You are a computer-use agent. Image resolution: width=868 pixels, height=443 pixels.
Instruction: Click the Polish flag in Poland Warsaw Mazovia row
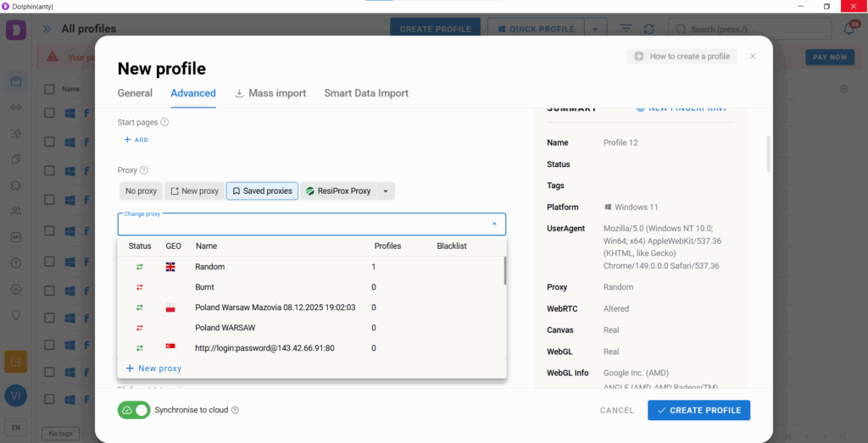point(170,307)
